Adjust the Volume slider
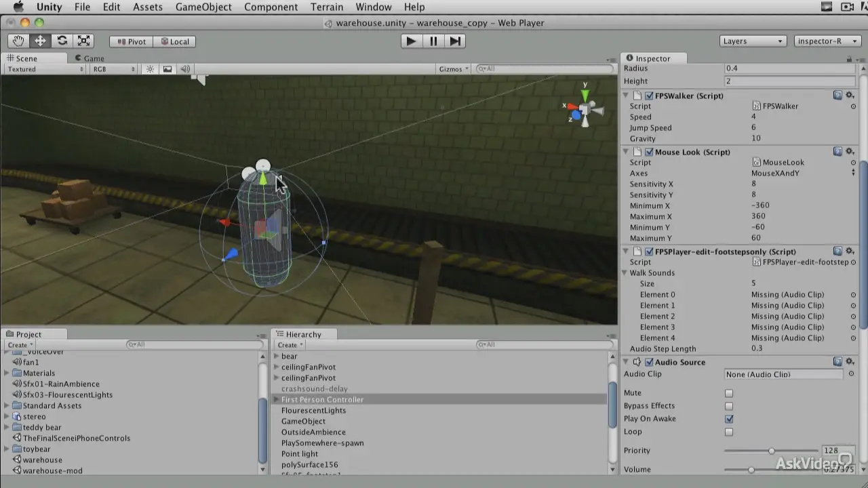The width and height of the screenshot is (868, 488). coord(751,470)
